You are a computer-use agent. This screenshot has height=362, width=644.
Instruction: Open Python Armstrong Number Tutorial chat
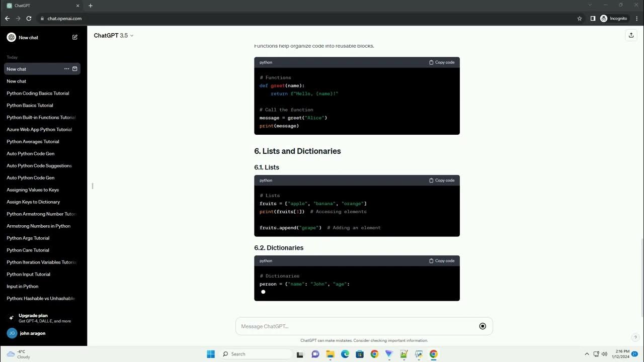42,214
